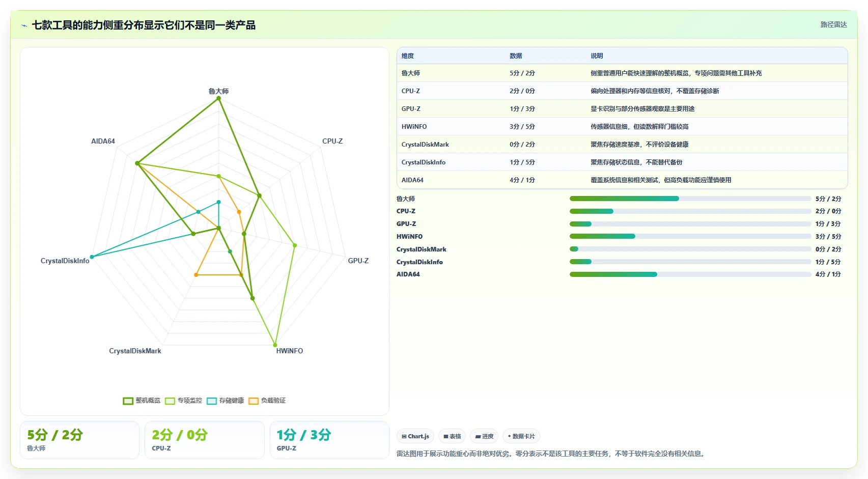Click the 路径雷达 label in header
Image resolution: width=868 pixels, height=479 pixels.
pyautogui.click(x=833, y=24)
